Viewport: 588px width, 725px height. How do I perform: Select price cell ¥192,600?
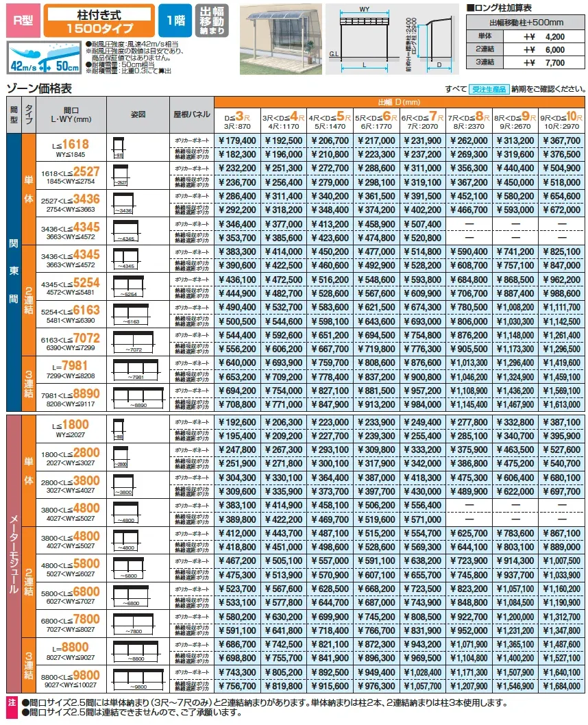(237, 421)
